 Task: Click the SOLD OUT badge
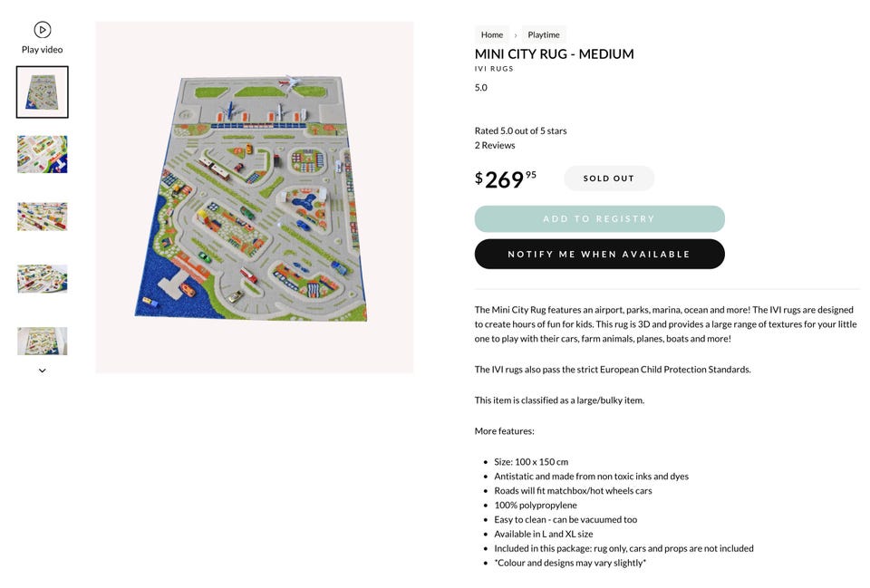pyautogui.click(x=609, y=178)
